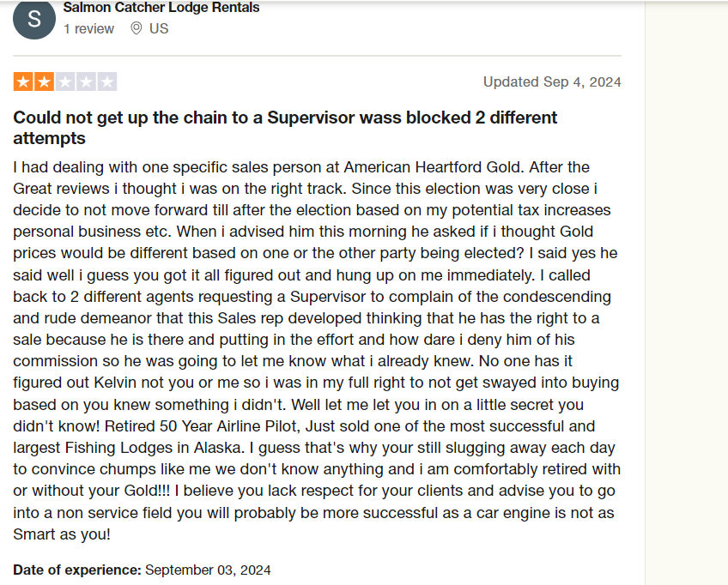Click the "Updated Sep 4, 2024" timestamp

[552, 81]
